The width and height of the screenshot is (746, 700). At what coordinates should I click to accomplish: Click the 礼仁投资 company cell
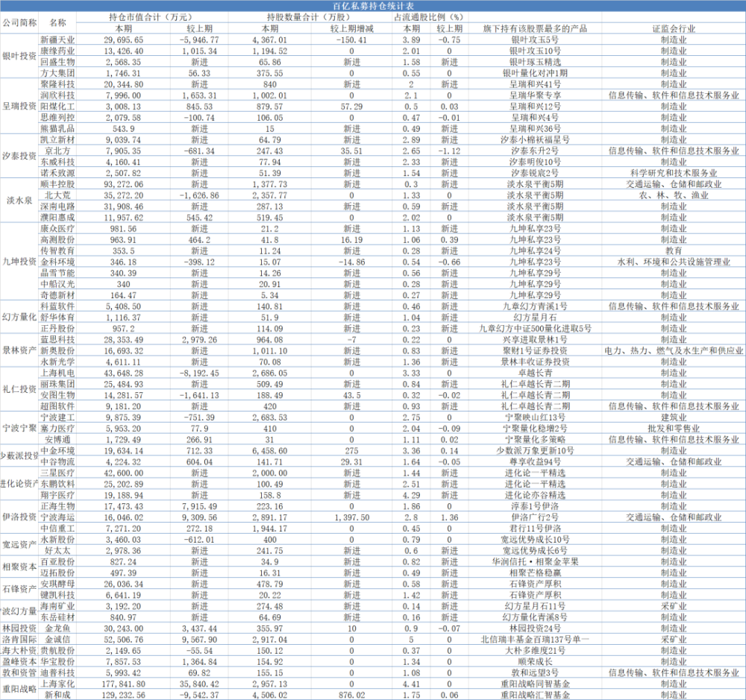19,389
